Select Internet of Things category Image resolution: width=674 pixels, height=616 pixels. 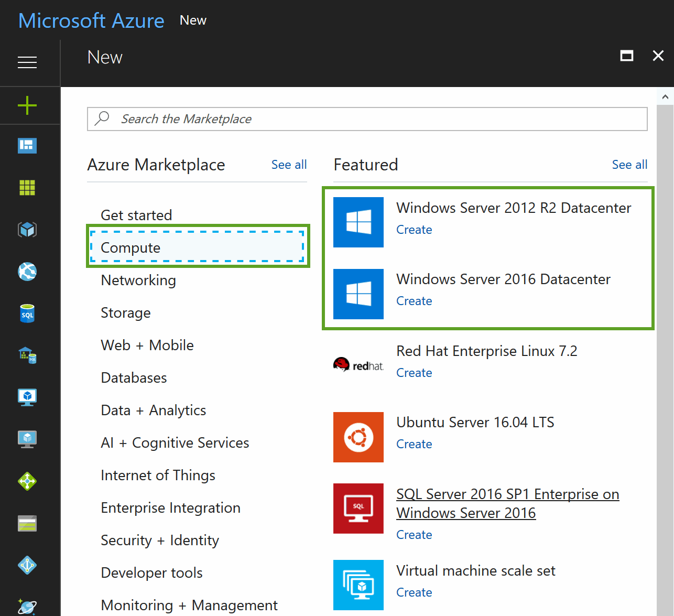158,475
